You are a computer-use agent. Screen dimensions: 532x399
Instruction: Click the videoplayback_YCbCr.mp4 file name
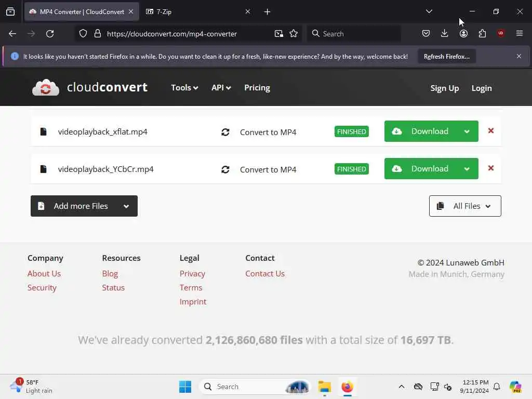[105, 169]
